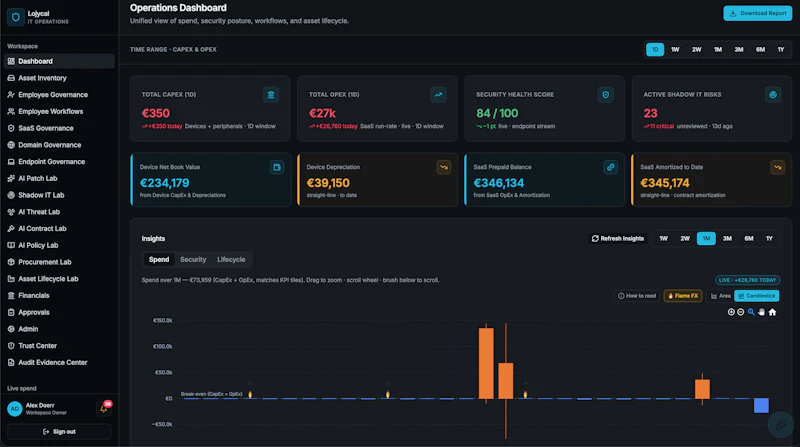Set KPI time range to 6M
This screenshot has height=447, width=800.
(760, 49)
